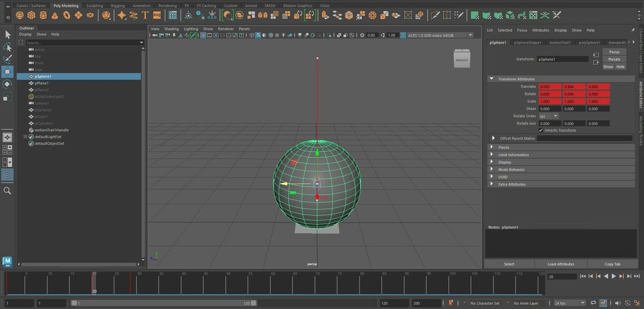Click the Load Attributes button
This screenshot has height=309, width=644.
pyautogui.click(x=561, y=264)
